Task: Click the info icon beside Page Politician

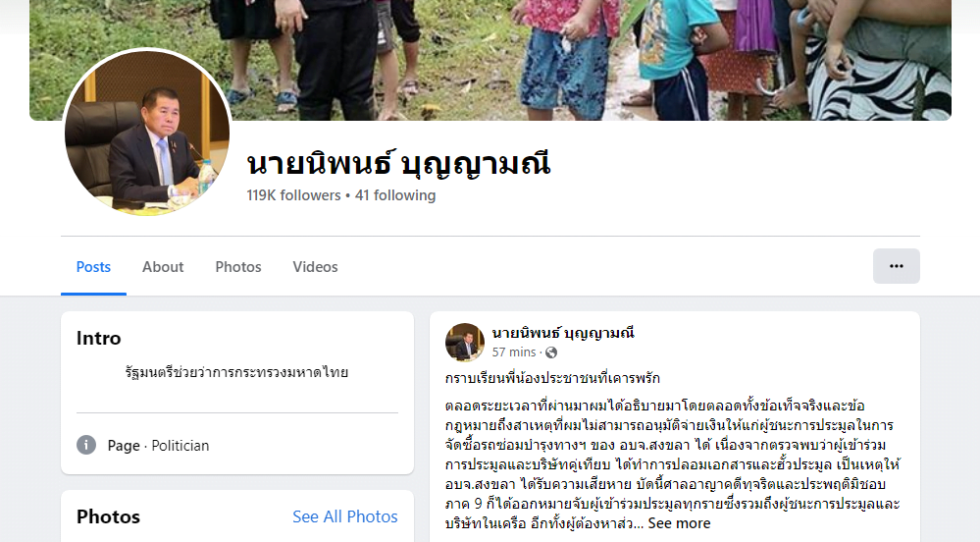Action: [86, 445]
